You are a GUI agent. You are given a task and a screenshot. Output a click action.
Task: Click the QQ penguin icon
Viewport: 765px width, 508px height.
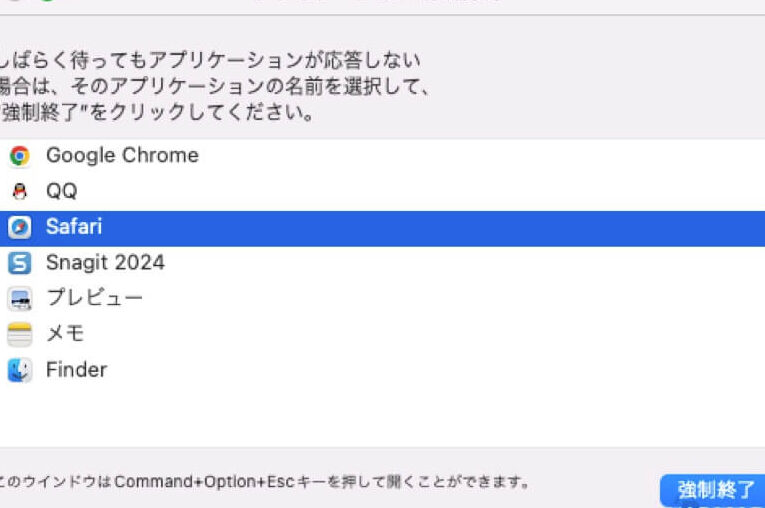tap(19, 192)
